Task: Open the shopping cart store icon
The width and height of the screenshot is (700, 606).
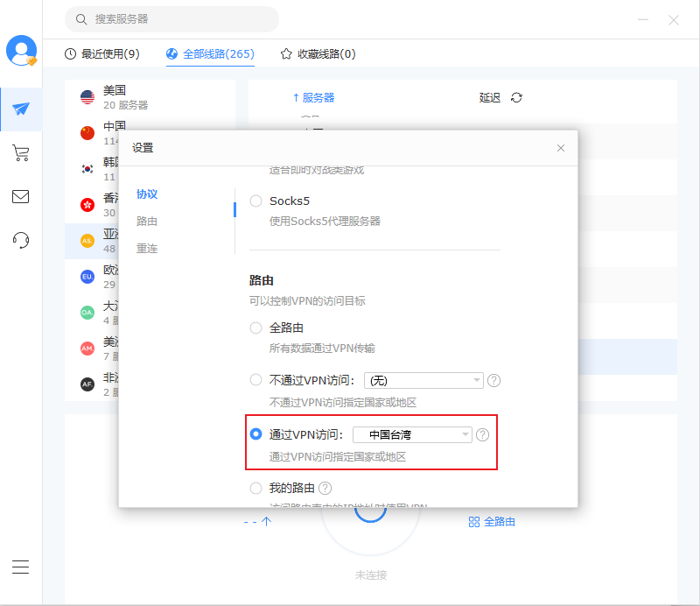Action: coord(21,153)
